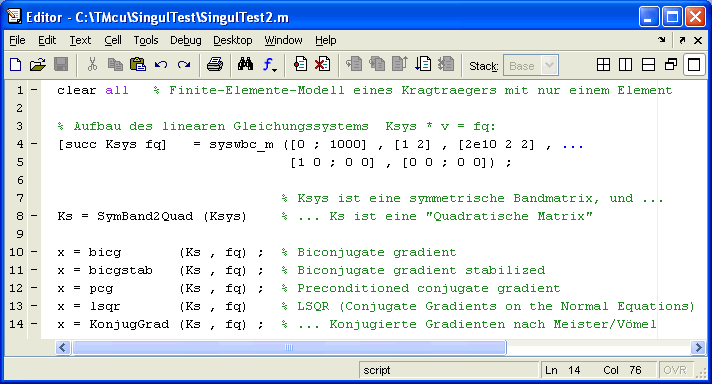This screenshot has height=384, width=712.
Task: Open the Desktop menu
Action: [232, 40]
